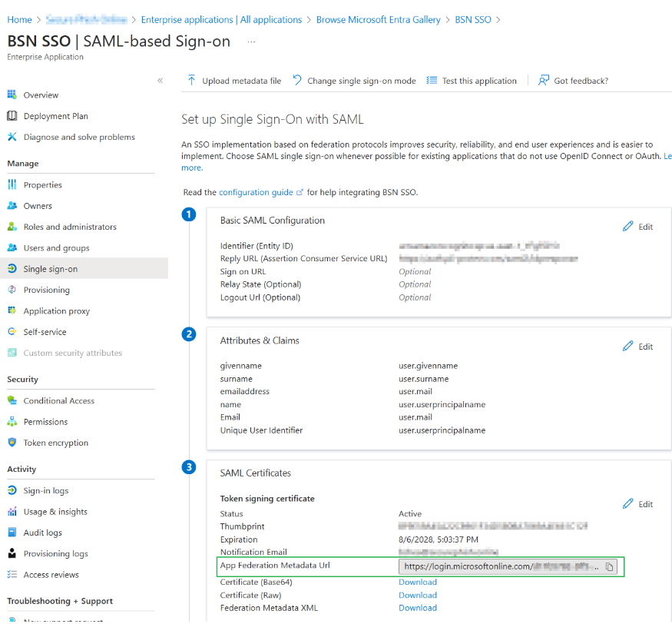Edit Attributes & Claims section

tap(637, 346)
